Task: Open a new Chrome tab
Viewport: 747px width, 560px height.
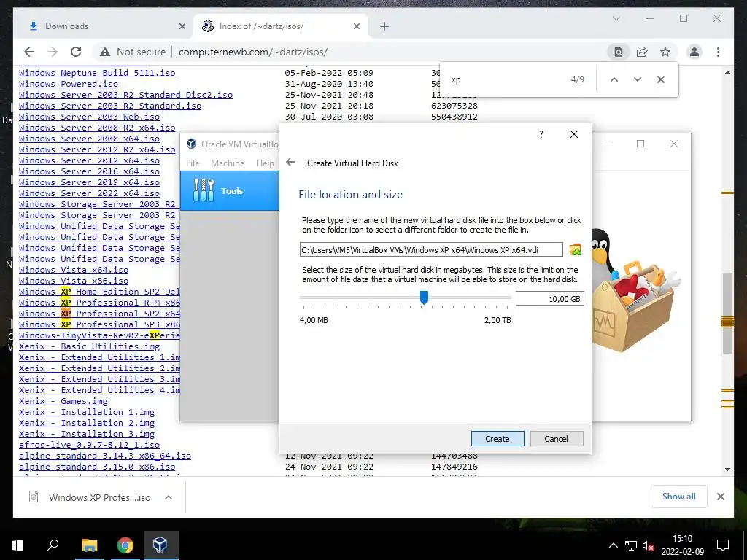Action: click(x=384, y=26)
